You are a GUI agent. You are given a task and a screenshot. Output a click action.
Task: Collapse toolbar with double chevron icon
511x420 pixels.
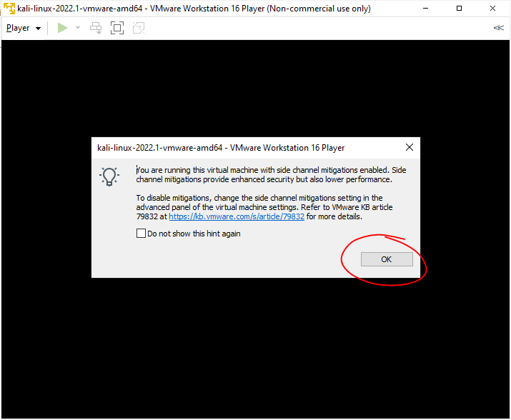pos(498,28)
